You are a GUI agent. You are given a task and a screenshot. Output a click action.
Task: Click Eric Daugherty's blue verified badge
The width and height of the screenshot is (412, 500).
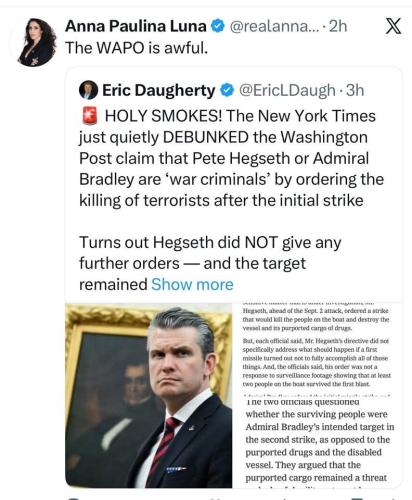[228, 90]
